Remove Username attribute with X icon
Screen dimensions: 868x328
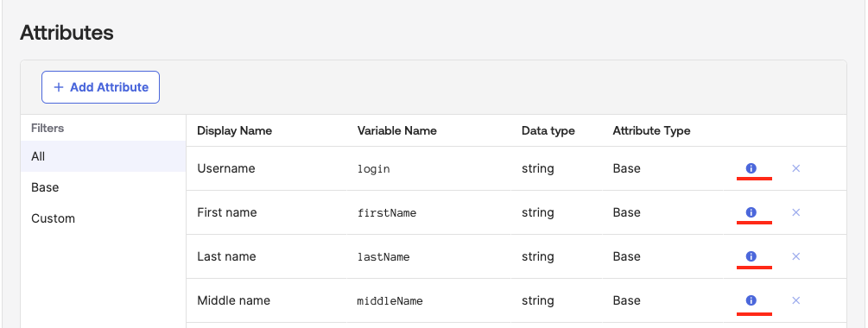(796, 168)
